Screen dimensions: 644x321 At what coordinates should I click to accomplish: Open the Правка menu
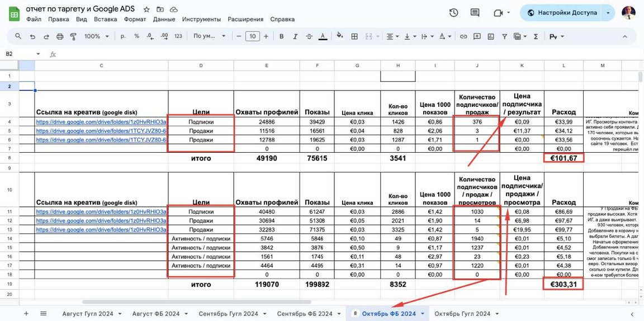(x=58, y=19)
